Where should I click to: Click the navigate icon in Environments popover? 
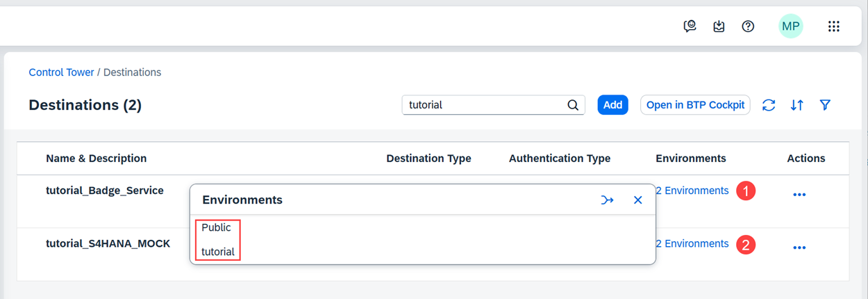[x=608, y=200]
